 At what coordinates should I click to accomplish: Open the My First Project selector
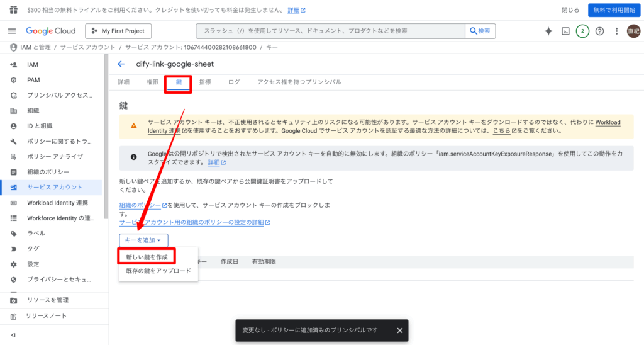tap(118, 31)
